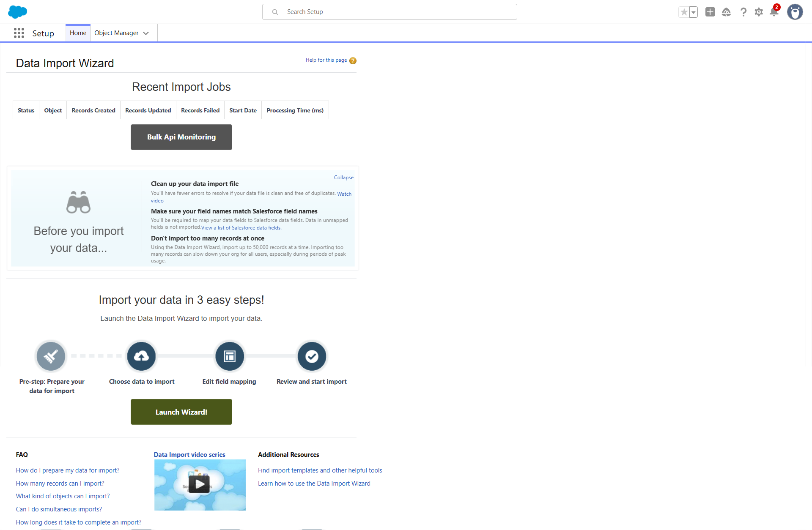The height and width of the screenshot is (530, 812).
Task: Open Find import templates and helpful tools
Action: click(320, 470)
